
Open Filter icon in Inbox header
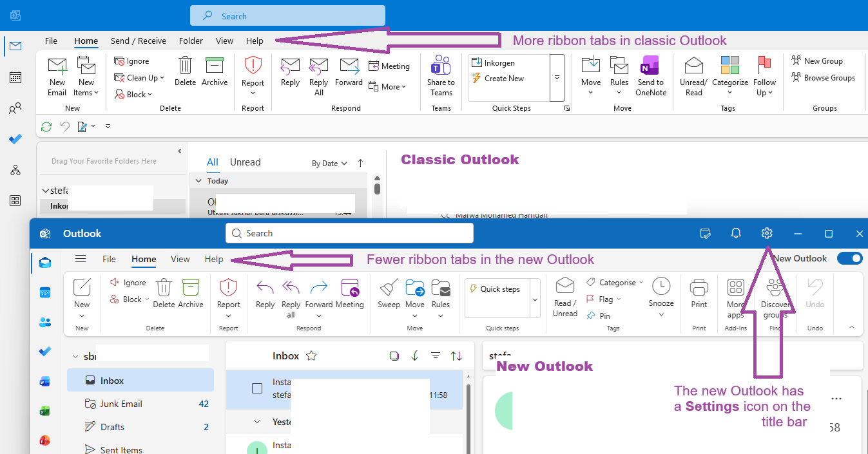coord(436,355)
